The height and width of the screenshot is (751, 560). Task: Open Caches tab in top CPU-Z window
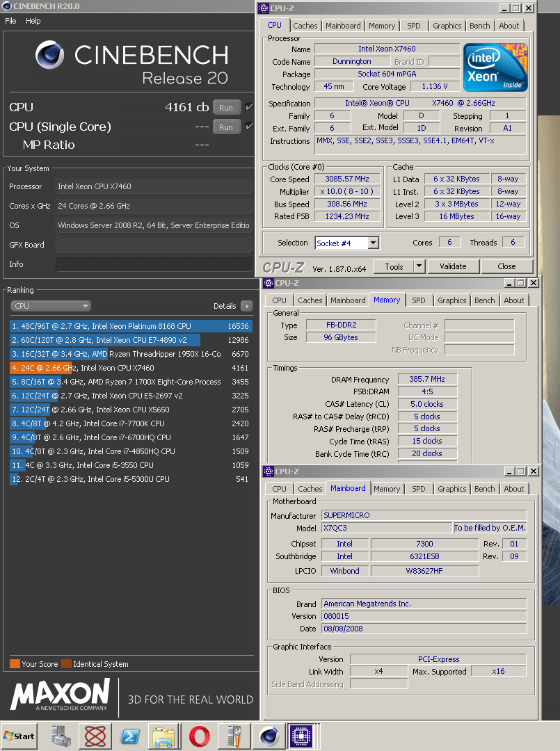(x=305, y=26)
